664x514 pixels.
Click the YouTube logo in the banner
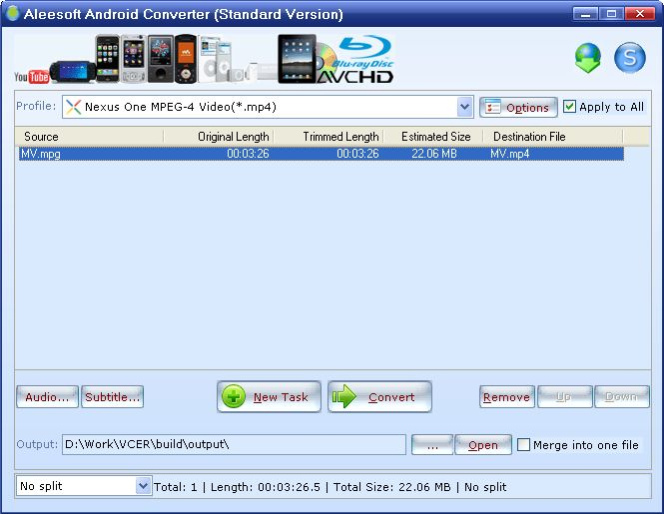(31, 77)
